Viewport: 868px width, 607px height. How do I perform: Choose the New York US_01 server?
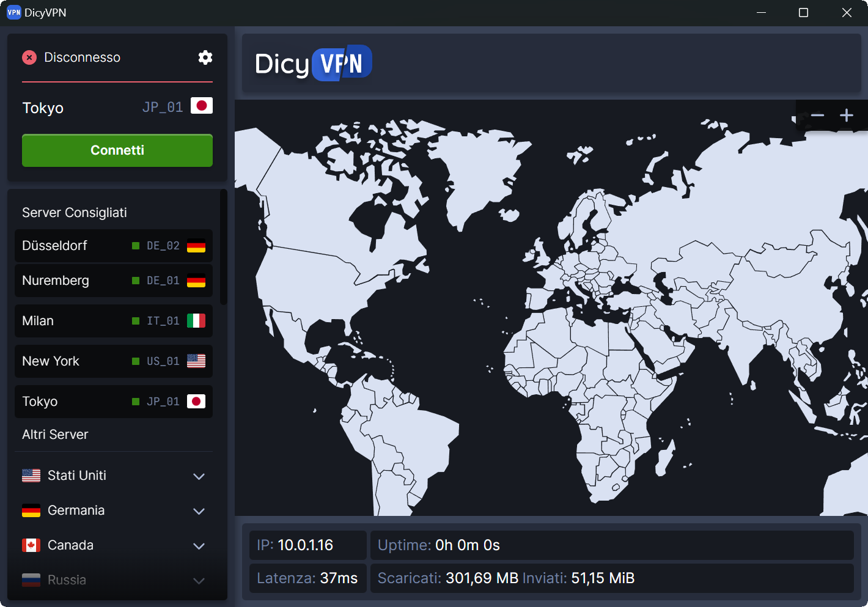pos(114,361)
